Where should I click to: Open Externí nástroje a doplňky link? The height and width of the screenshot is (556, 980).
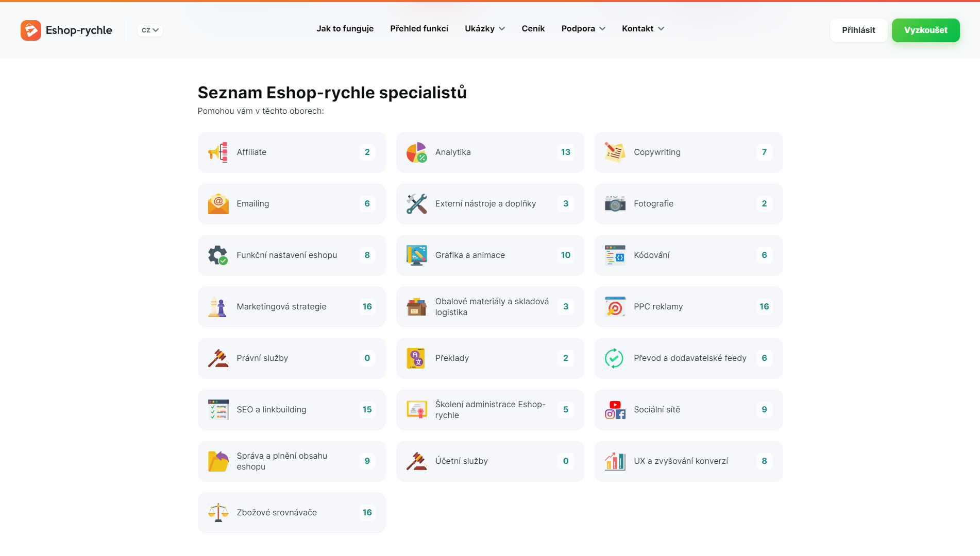point(485,204)
